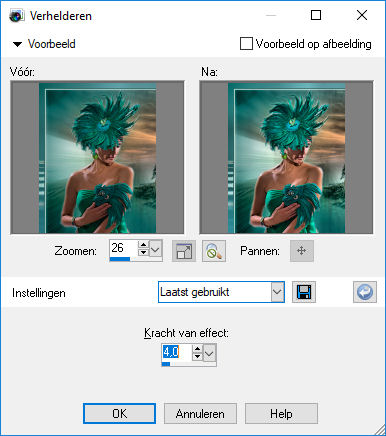Screen dimensions: 386x436
Task: Decrease the Zoomen value with down arrow
Action: (143, 252)
